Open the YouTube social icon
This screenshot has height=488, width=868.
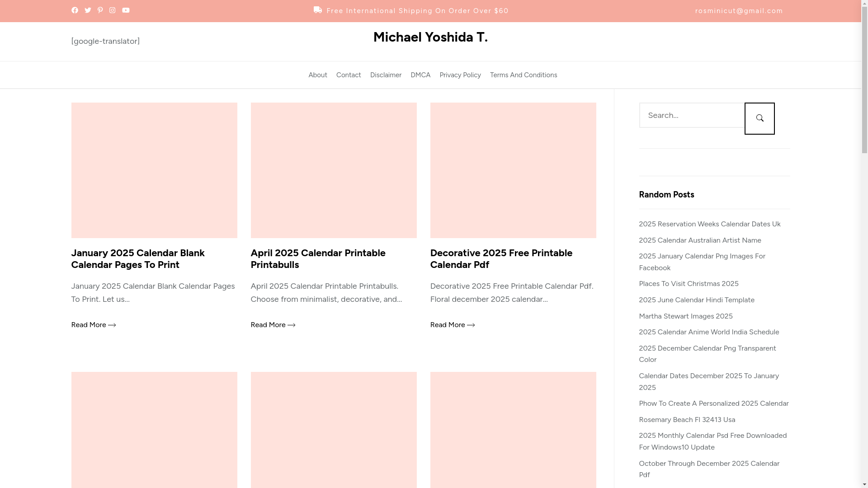pos(126,10)
